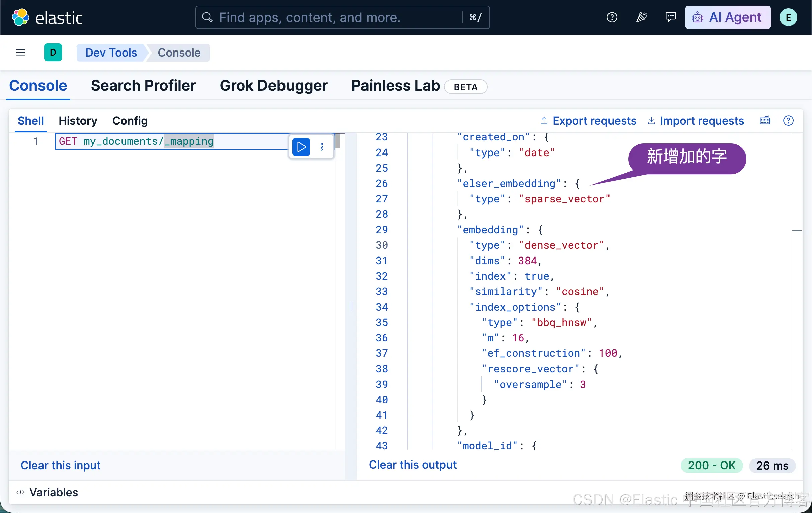Click the Elastic logo
This screenshot has width=812, height=513.
point(47,17)
